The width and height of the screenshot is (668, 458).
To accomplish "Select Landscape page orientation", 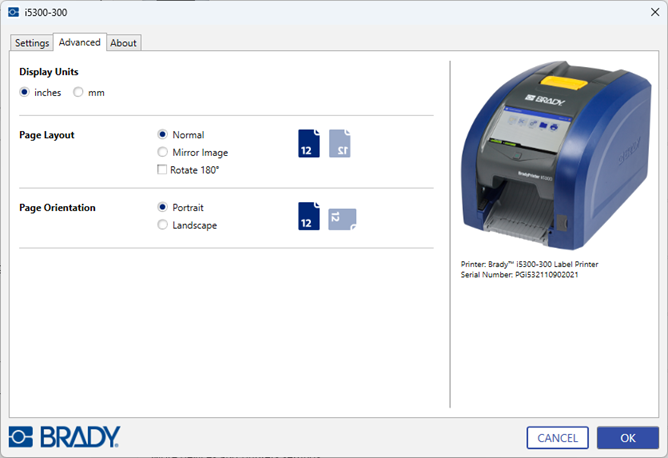I will point(163,225).
